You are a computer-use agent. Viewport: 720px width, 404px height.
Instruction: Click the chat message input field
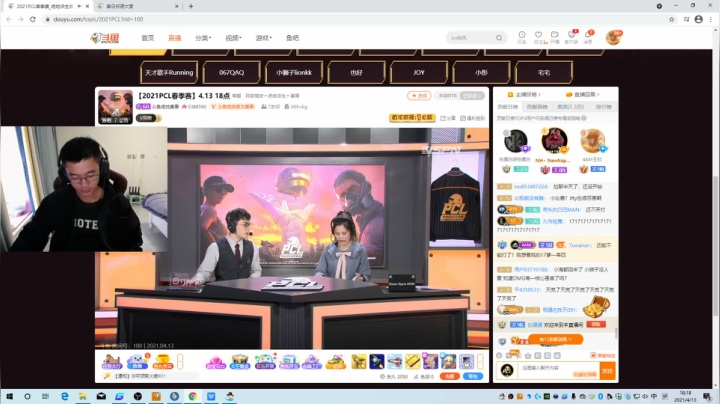click(x=559, y=370)
